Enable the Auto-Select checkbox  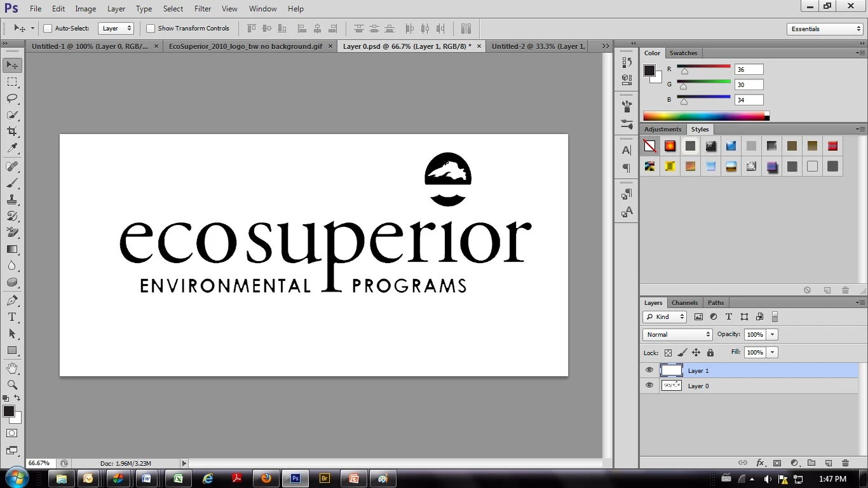[x=48, y=29]
